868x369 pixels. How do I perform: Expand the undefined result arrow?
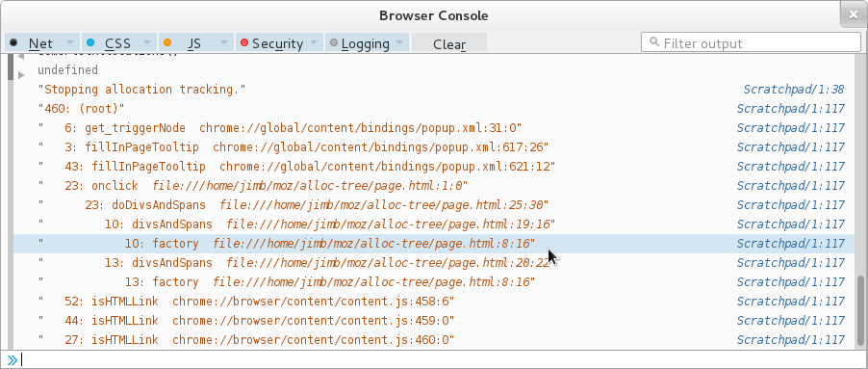[21, 74]
